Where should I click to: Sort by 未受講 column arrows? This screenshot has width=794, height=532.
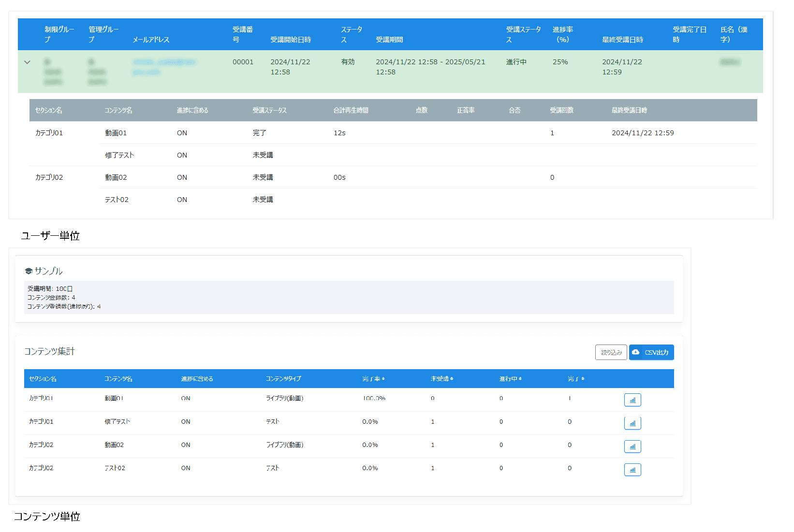452,379
